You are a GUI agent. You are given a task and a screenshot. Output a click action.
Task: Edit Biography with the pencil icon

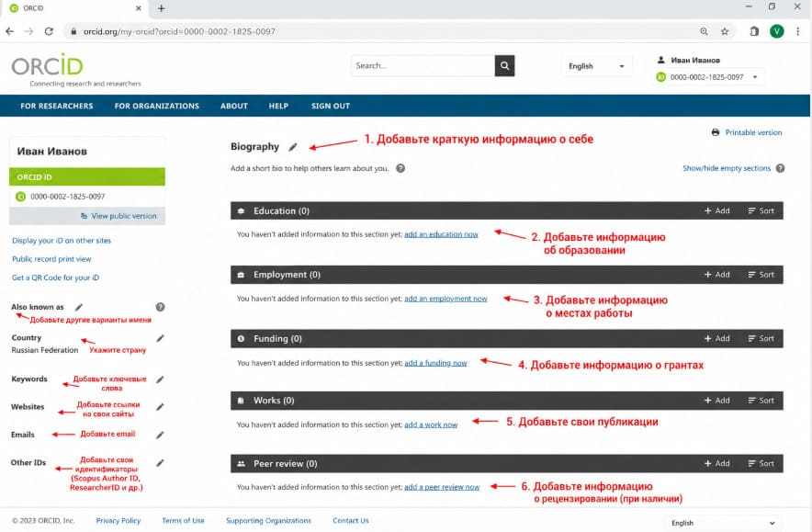click(x=293, y=147)
